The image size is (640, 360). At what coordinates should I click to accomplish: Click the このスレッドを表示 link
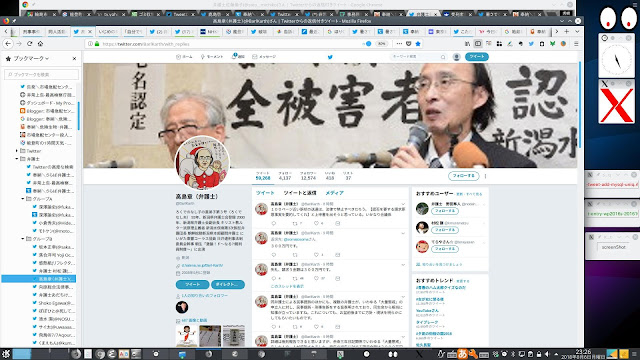(287, 286)
